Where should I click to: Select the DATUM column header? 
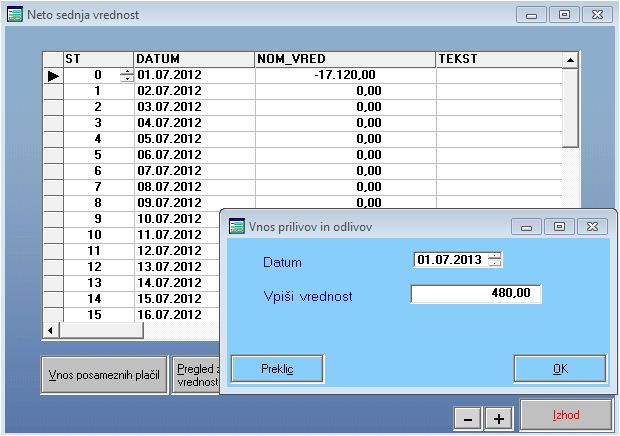click(193, 60)
